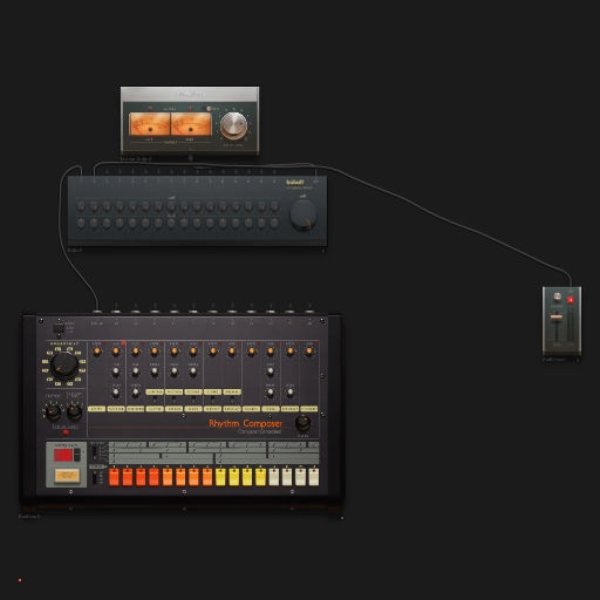The image size is (600, 600).
Task: Toggle the last orange step button (step 8)
Action: coord(207,477)
